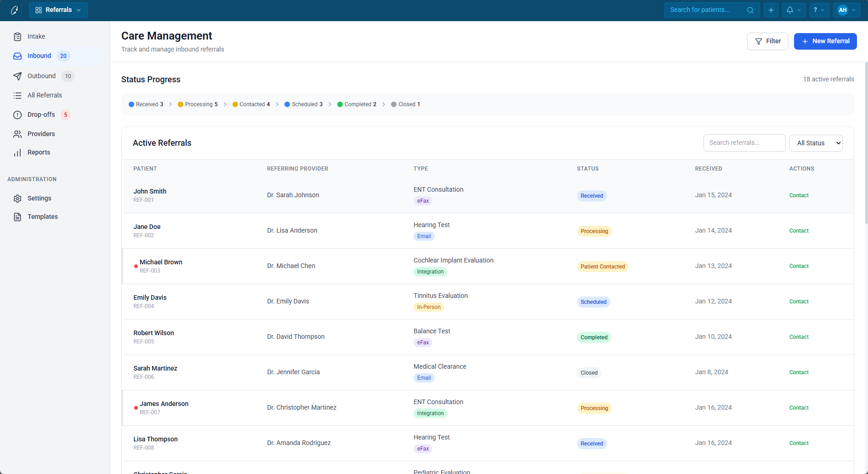Click the search magnifier icon
This screenshot has width=868, height=474.
point(750,10)
